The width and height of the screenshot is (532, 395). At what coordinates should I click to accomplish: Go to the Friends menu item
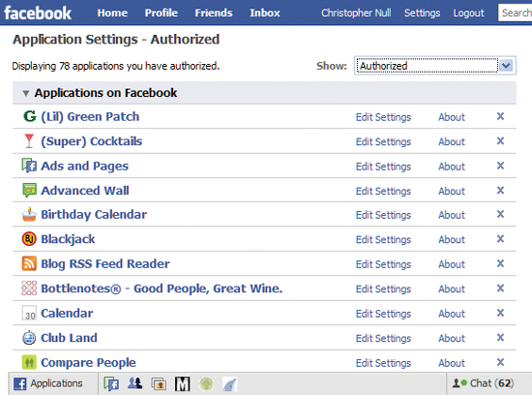pos(214,13)
